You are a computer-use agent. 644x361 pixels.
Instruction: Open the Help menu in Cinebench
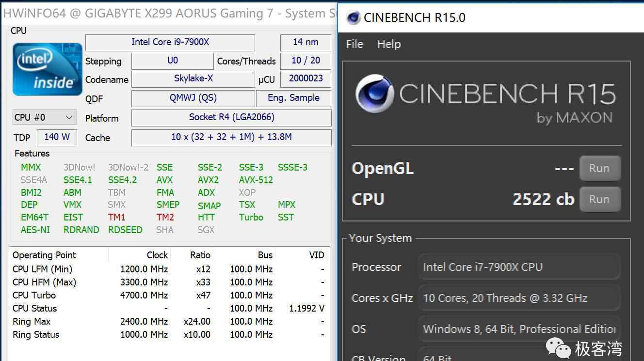(389, 44)
